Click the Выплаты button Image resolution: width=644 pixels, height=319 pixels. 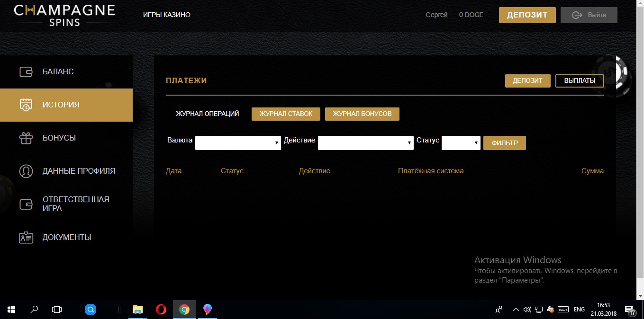coord(580,81)
